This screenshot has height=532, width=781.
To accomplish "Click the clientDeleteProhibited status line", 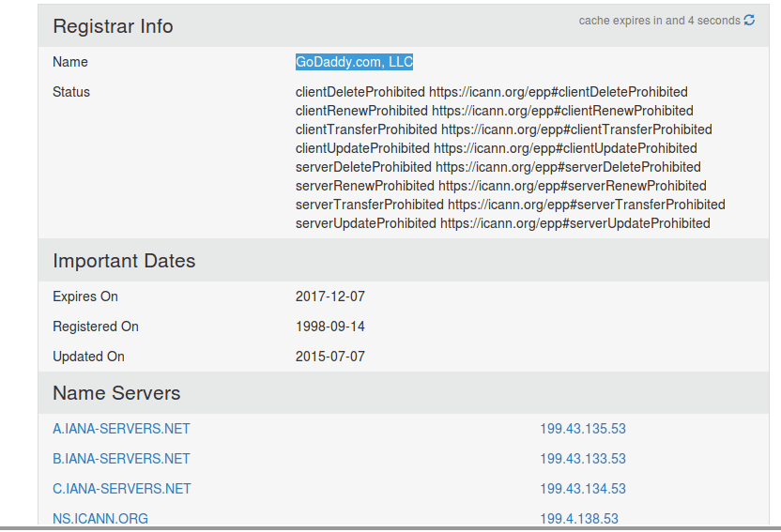I will pyautogui.click(x=492, y=92).
